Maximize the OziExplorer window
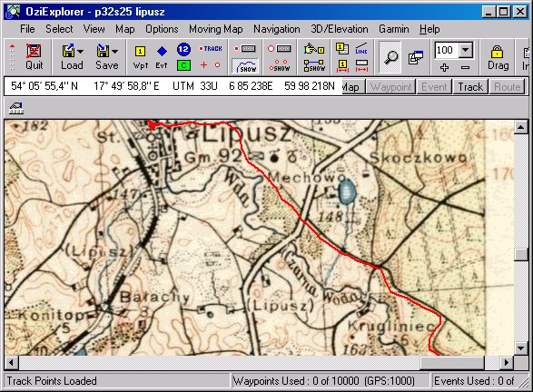Screen dimensions: 533x392 pyautogui.click(x=503, y=12)
